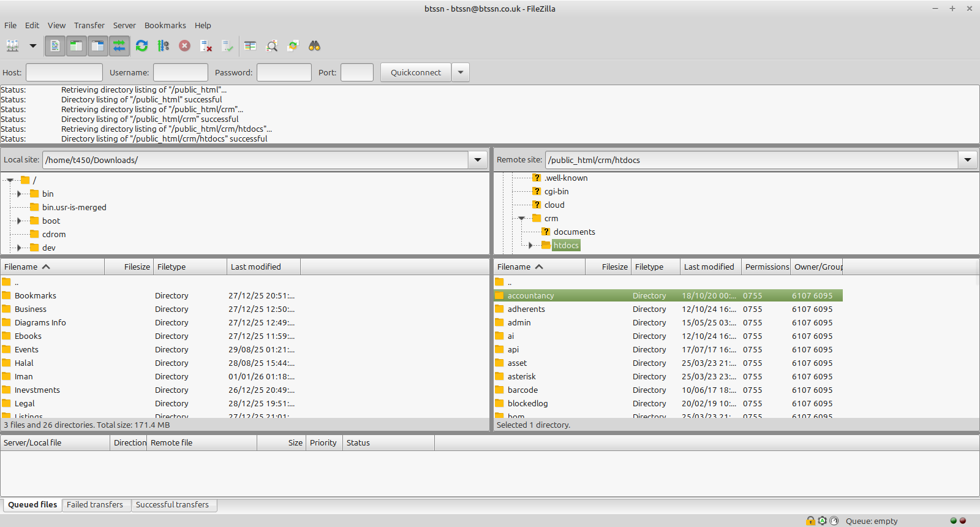Expand the Local site path dropdown
The width and height of the screenshot is (980, 527).
coord(478,160)
